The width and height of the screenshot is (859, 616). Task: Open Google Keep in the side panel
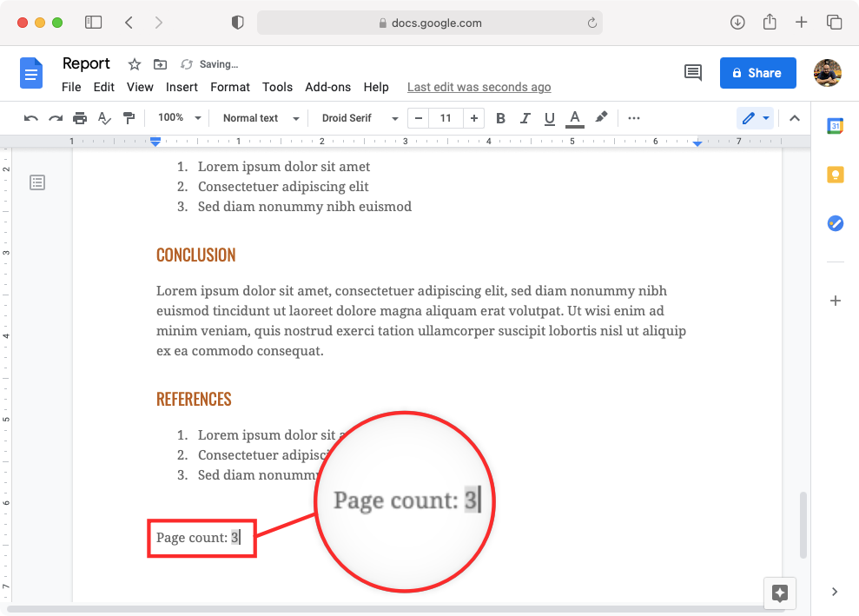click(835, 175)
